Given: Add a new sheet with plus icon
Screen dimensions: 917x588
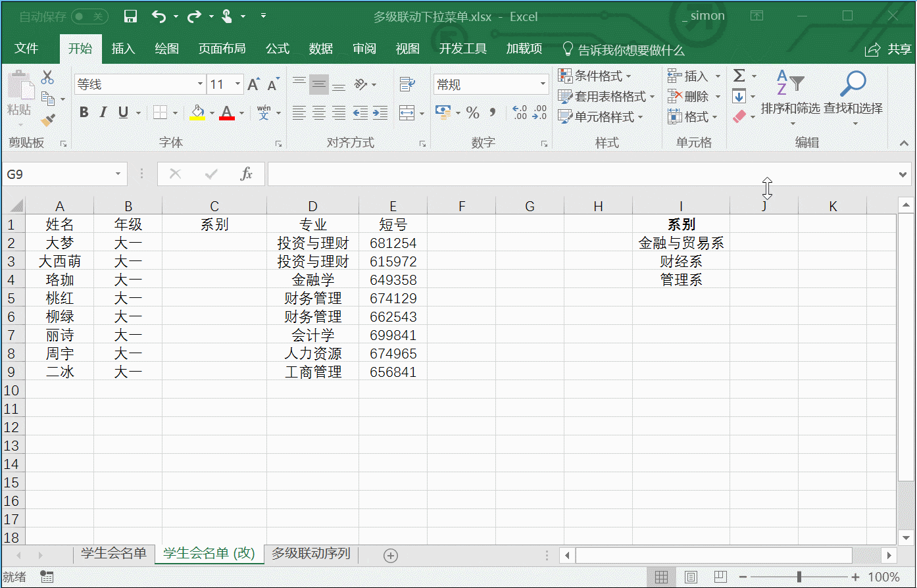Looking at the screenshot, I should 391,556.
